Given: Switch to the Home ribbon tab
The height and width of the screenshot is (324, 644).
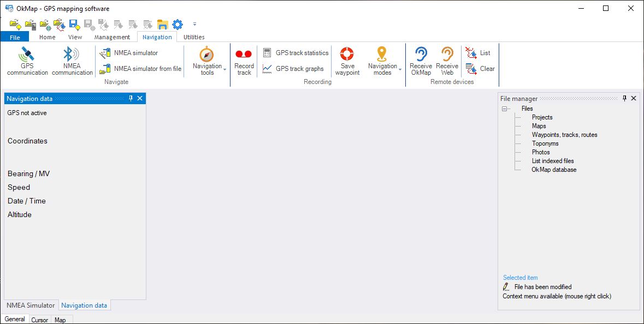Looking at the screenshot, I should tap(47, 37).
